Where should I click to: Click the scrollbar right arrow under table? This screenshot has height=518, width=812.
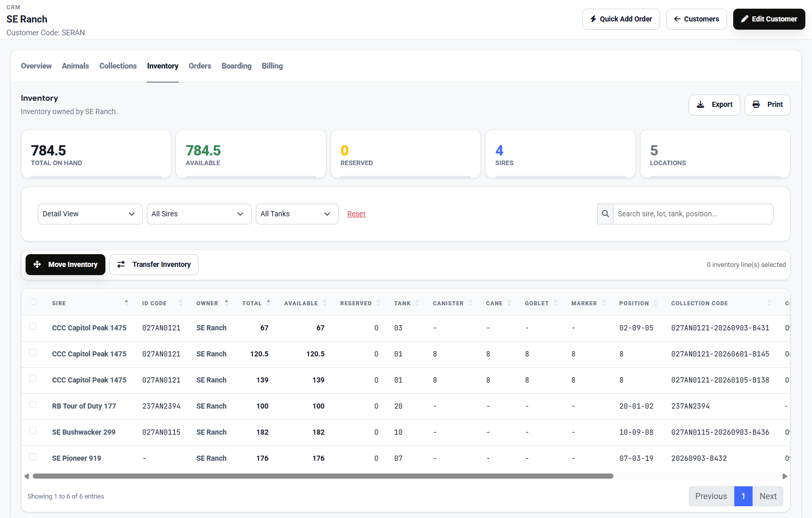point(785,476)
